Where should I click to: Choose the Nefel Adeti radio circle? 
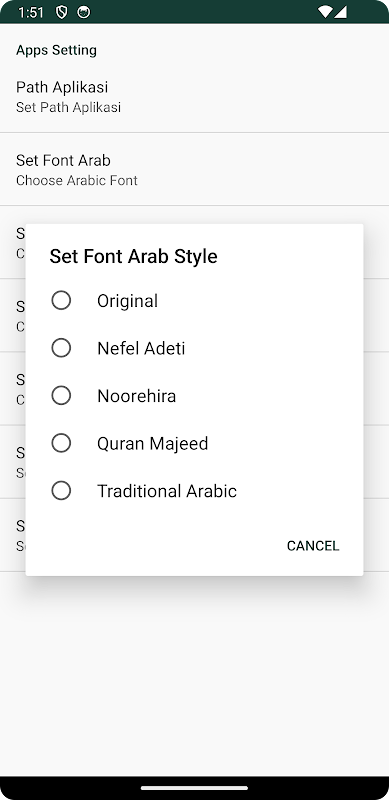(61, 348)
